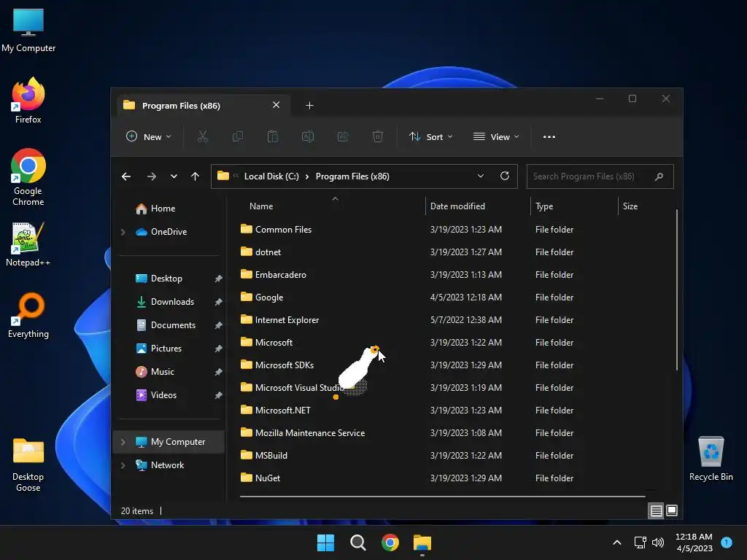Click the search magnifier in search box
This screenshot has width=747, height=560.
pos(659,176)
